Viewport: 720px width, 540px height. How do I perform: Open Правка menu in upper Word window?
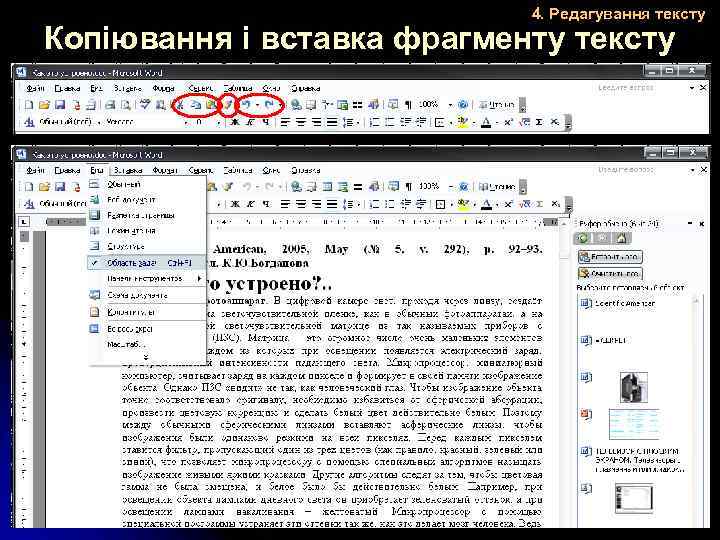click(67, 88)
